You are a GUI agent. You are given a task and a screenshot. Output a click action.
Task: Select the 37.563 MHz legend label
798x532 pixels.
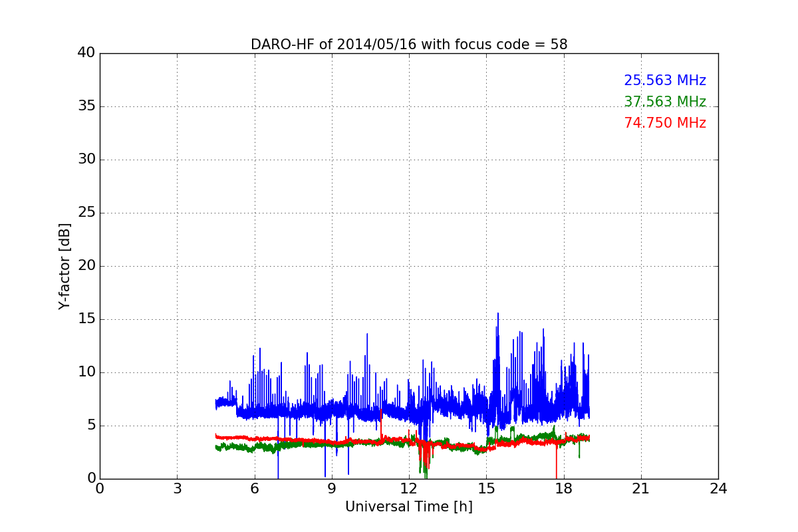pos(665,102)
